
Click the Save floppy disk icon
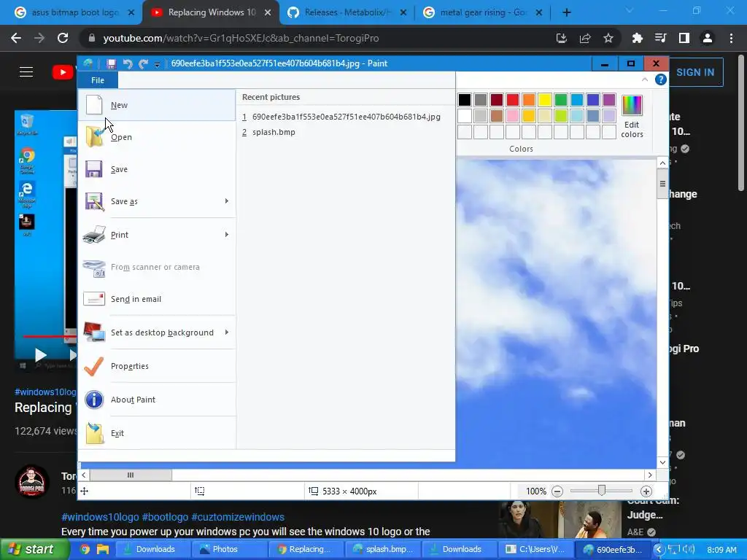point(94,169)
